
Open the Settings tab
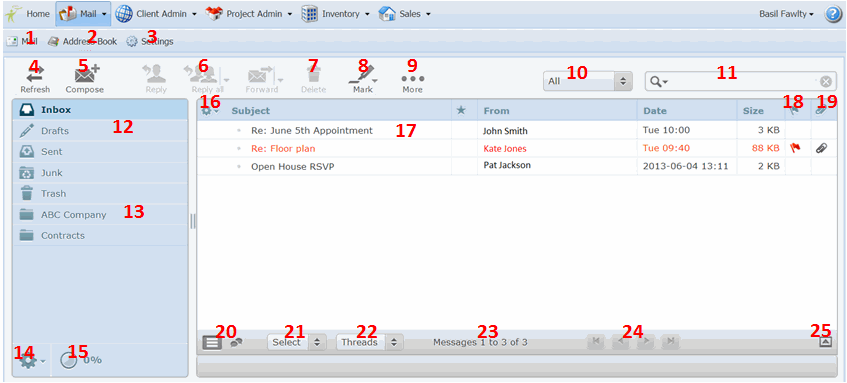[150, 41]
